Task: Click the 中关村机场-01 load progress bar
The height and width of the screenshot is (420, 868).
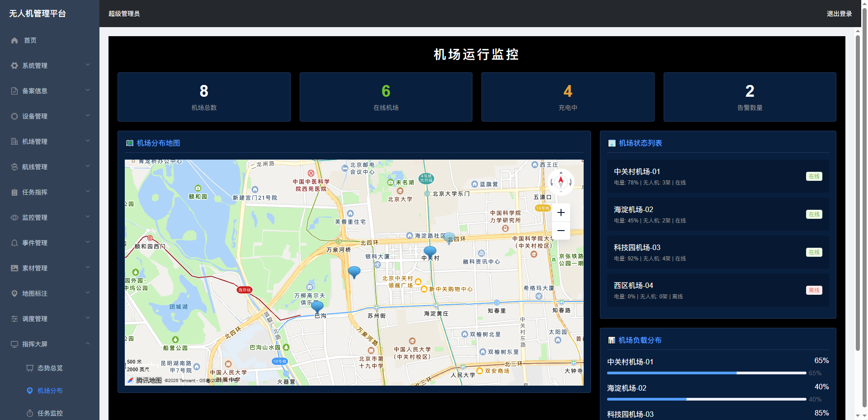Action: [706, 373]
